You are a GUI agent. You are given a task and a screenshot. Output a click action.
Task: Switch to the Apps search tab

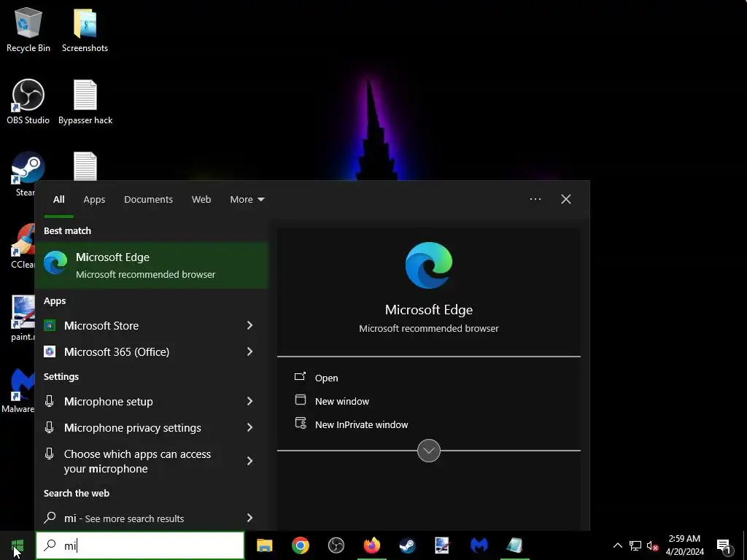click(x=94, y=200)
